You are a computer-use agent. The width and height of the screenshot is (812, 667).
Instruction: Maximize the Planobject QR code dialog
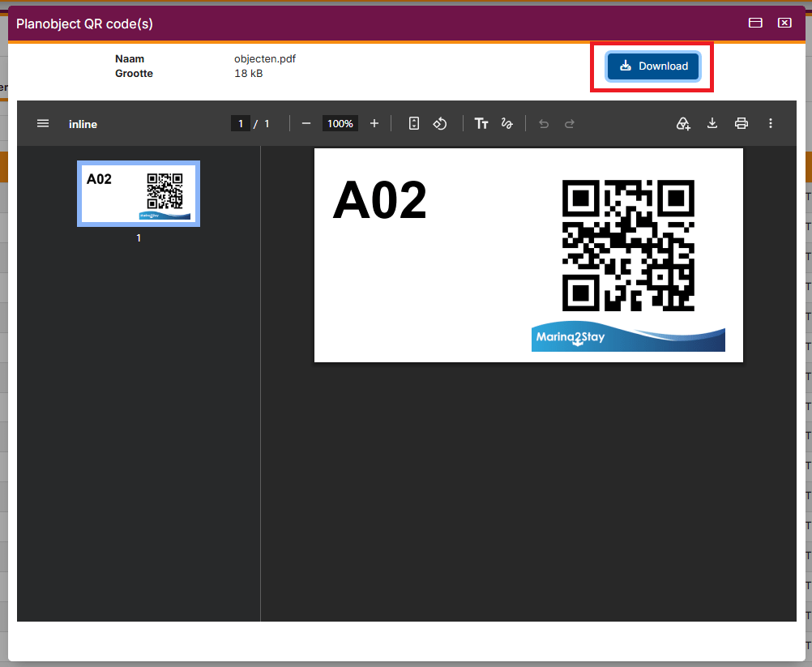pyautogui.click(x=755, y=23)
